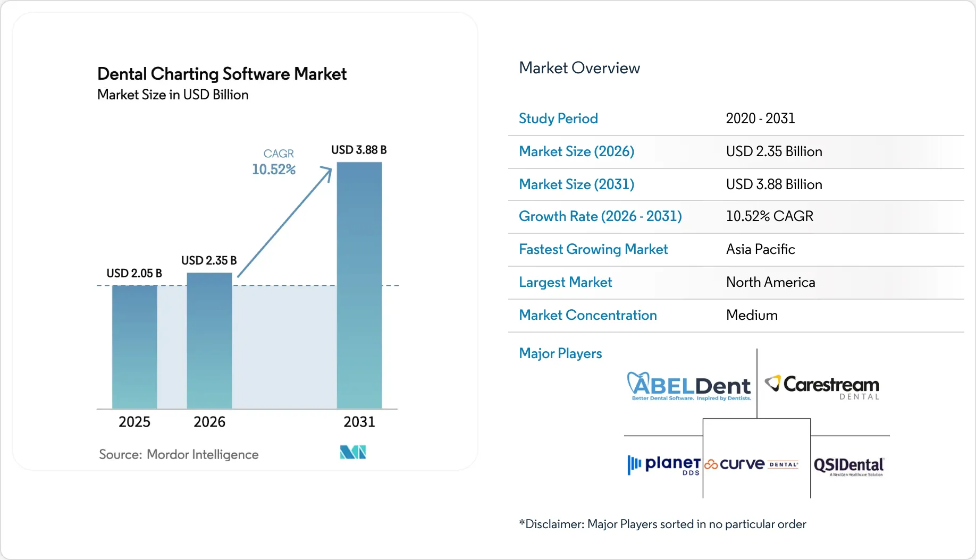Viewport: 976px width, 560px height.
Task: Click the 'Fastest Growing Market' label
Action: 593,249
